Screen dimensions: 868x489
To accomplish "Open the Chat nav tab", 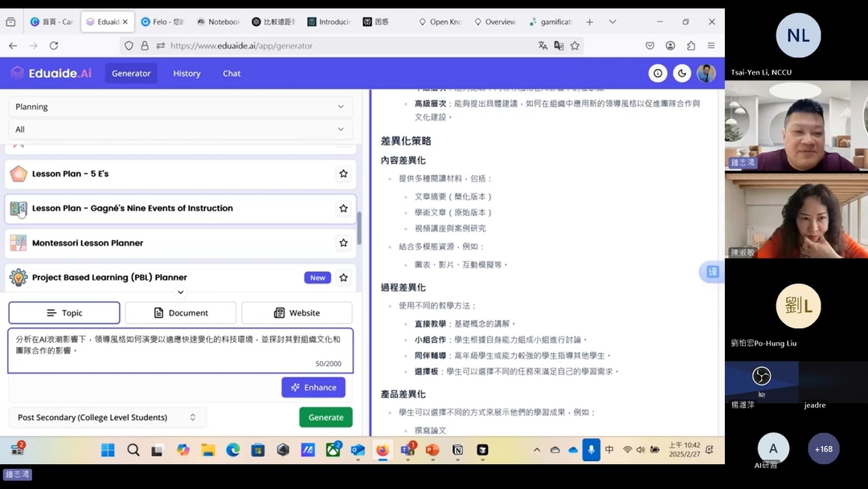I will (x=231, y=73).
